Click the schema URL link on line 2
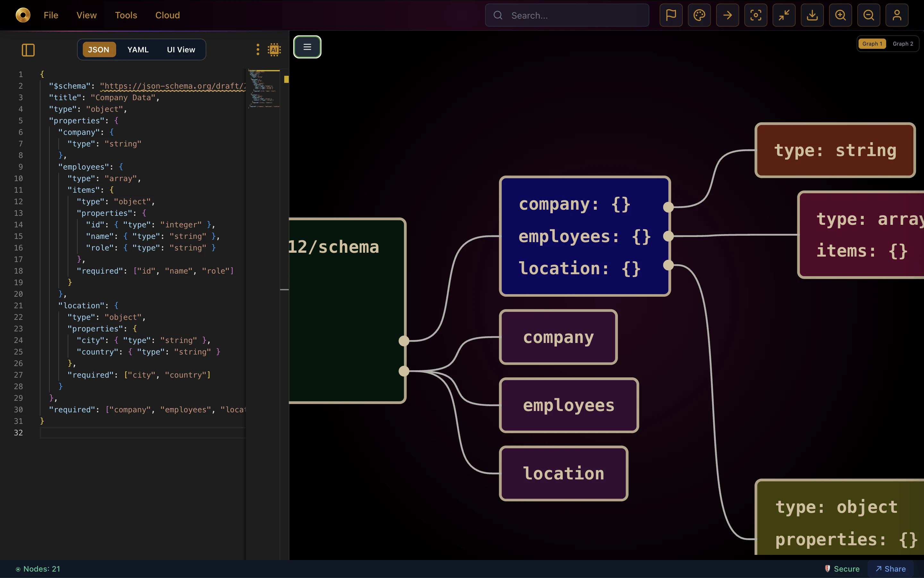 (x=173, y=86)
